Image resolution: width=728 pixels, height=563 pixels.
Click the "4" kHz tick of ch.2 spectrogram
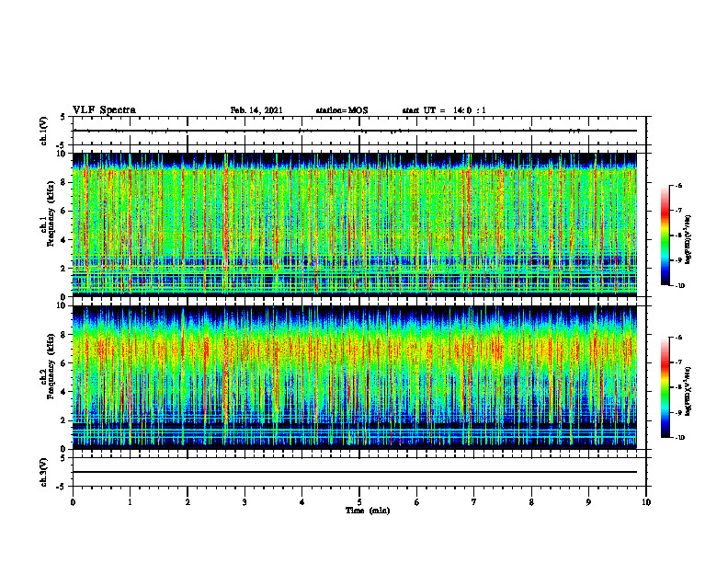pos(64,392)
